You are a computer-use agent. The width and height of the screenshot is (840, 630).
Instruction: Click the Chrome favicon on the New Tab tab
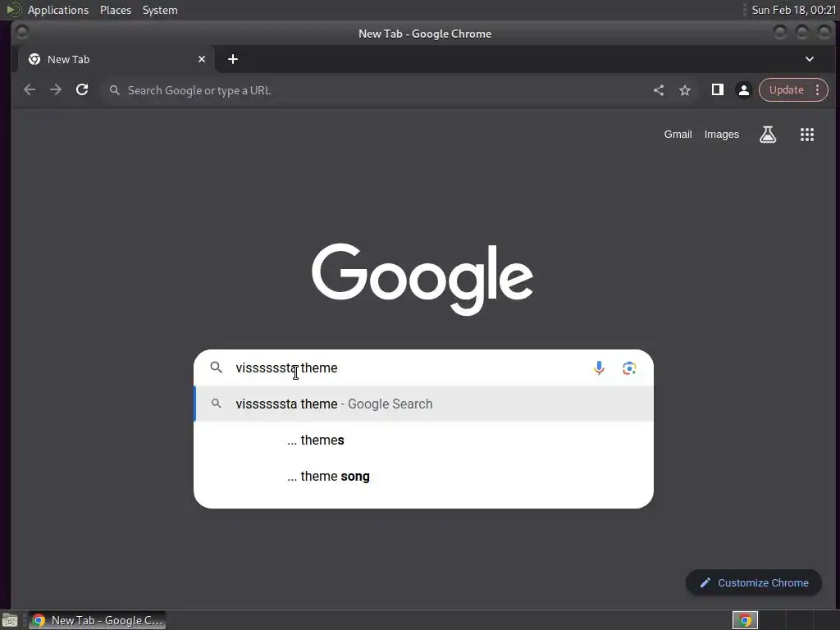click(x=34, y=59)
